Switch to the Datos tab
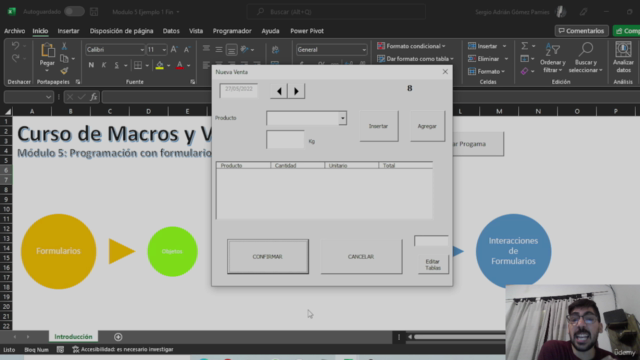 coord(171,31)
